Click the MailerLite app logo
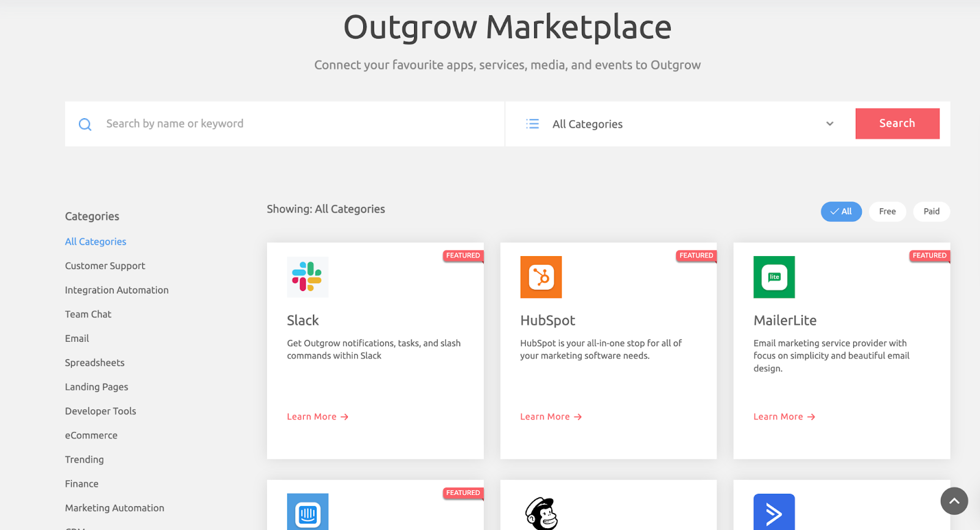 coord(774,277)
